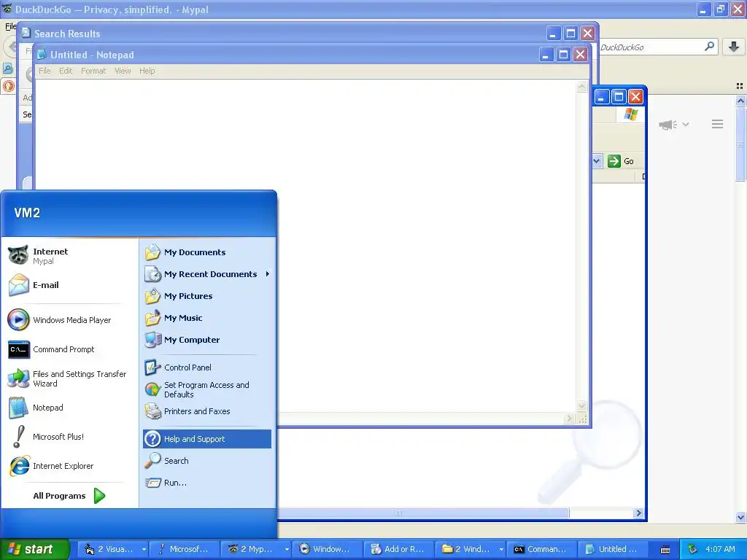Open Notepad Help menu
Viewport: 747px width, 560px height.
[x=147, y=71]
